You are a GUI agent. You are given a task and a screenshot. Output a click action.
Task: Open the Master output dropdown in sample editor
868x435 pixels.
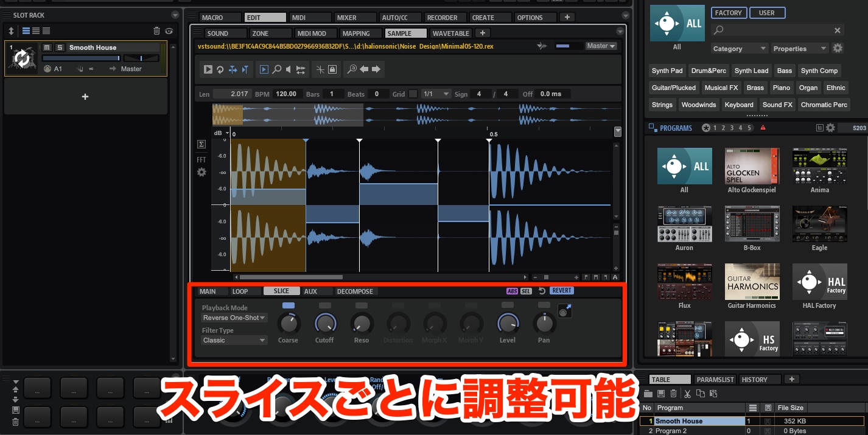click(601, 46)
